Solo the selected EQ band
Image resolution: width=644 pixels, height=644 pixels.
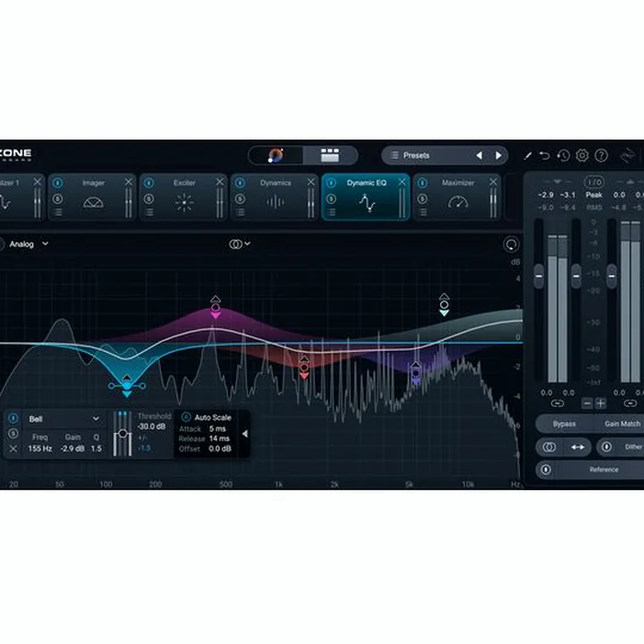click(x=13, y=433)
